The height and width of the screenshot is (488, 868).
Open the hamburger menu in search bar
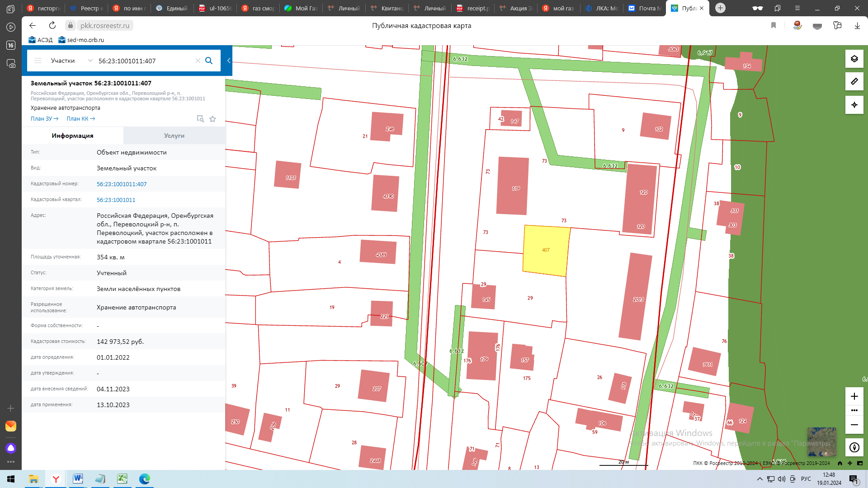38,61
